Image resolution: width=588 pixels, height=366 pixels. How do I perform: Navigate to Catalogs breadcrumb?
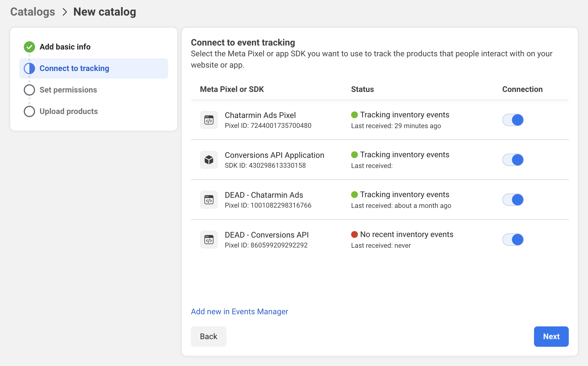click(x=33, y=12)
